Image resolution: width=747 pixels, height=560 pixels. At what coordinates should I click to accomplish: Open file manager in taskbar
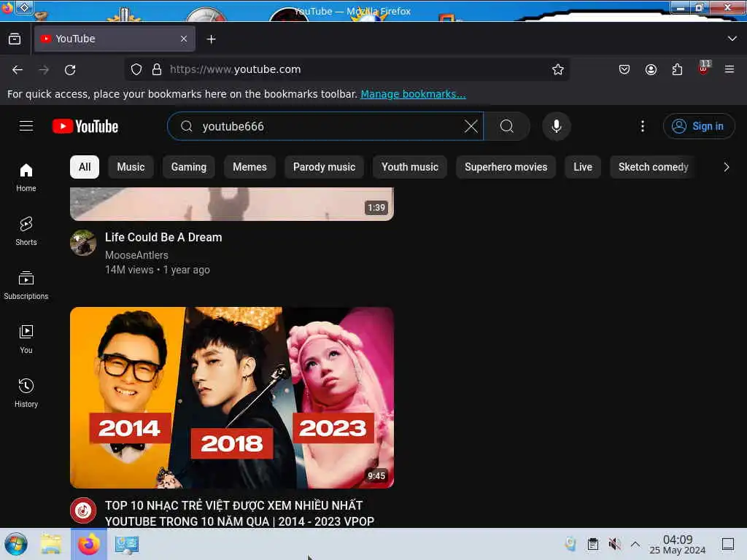click(x=51, y=544)
